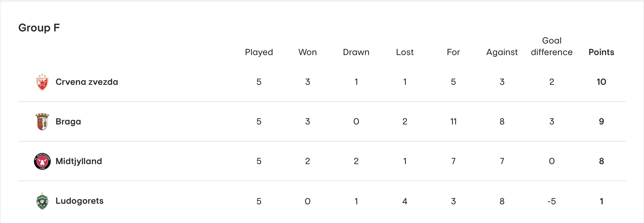Open the Braga team link
Screen dimensions: 644x223
click(68, 122)
